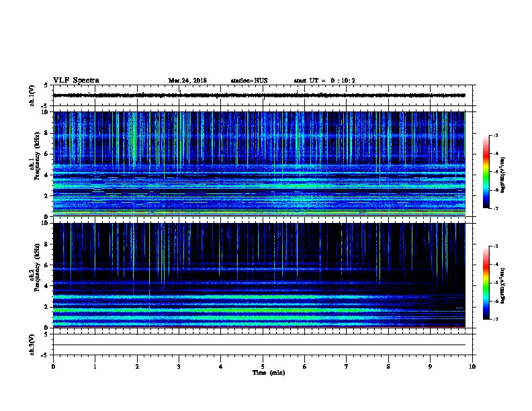Click the 6 kHz tick label on ch.2 spectrogram

pos(46,265)
